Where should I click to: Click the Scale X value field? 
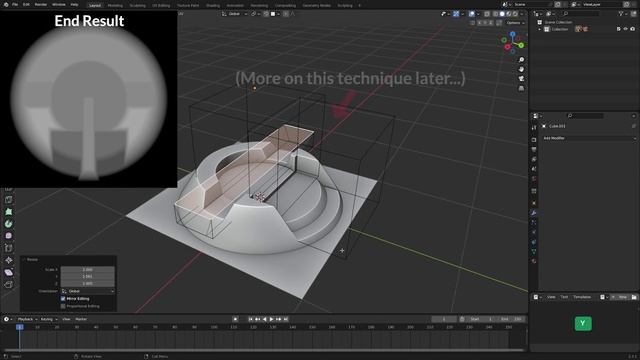click(87, 269)
